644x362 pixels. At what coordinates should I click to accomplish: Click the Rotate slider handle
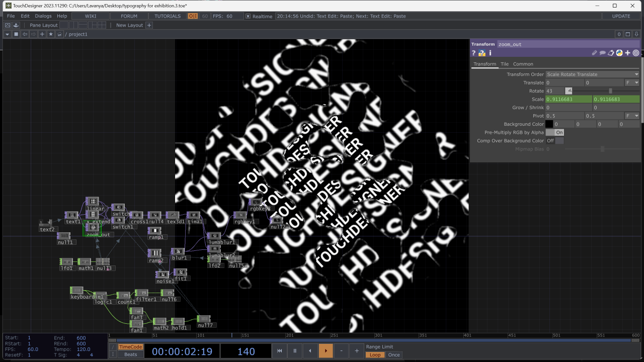pos(610,91)
